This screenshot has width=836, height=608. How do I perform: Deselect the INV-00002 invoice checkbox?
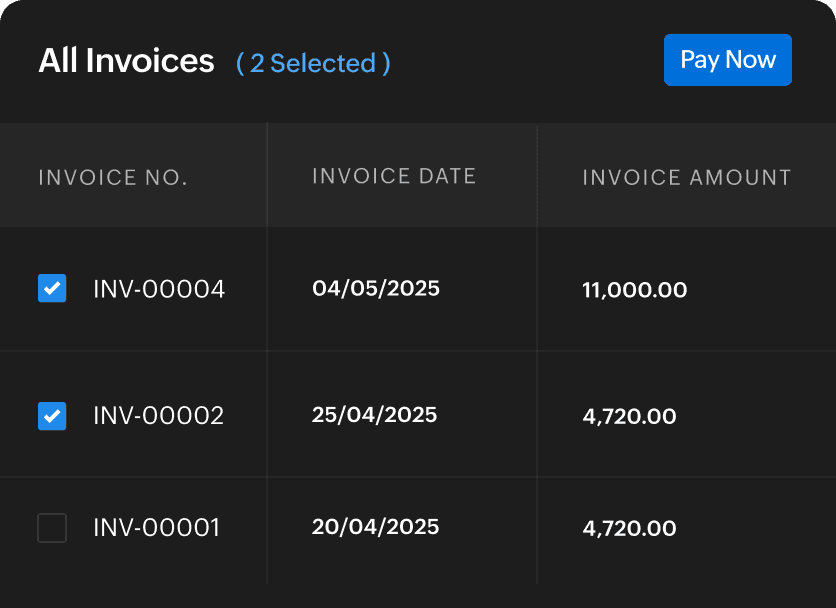click(52, 415)
